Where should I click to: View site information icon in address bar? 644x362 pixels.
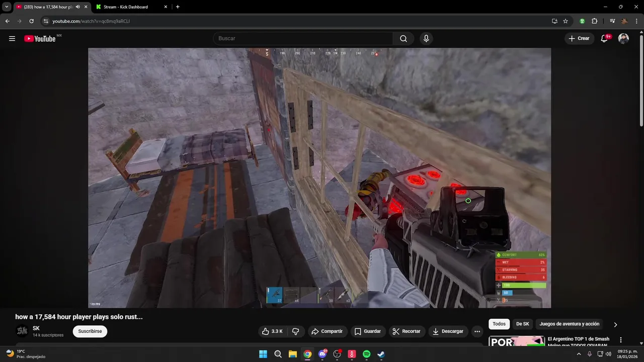(46, 21)
